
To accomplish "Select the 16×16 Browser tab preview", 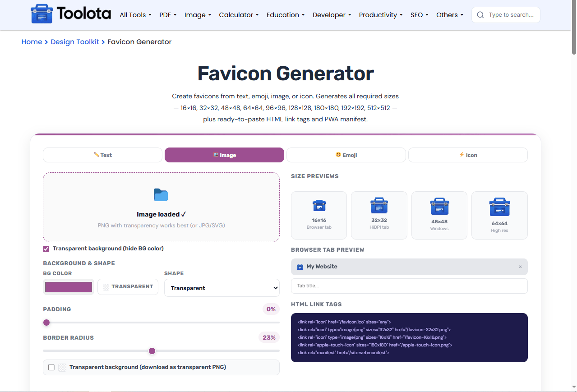I will coord(319,215).
